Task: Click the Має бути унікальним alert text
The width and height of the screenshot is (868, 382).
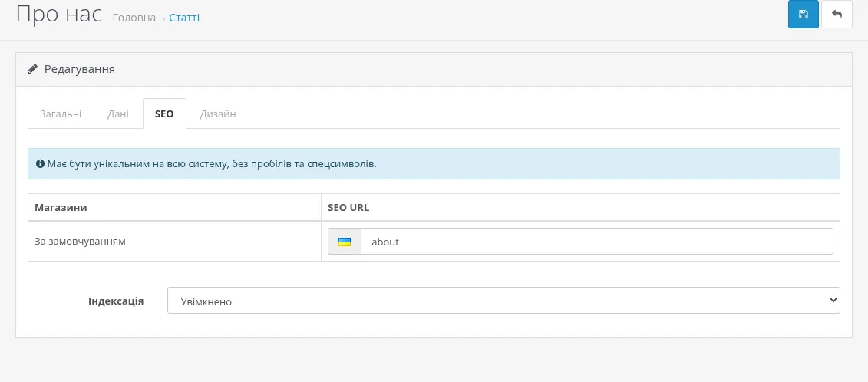Action: [212, 164]
